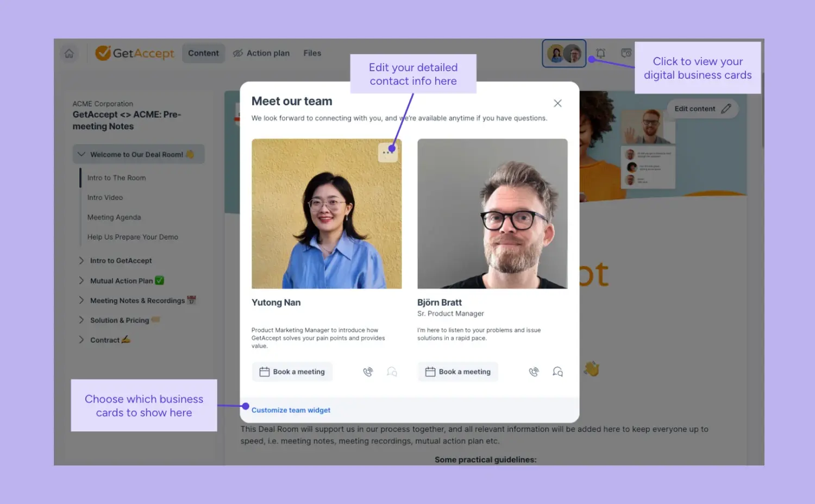Collapse the Welcome to Our Deal Room section

(81, 154)
